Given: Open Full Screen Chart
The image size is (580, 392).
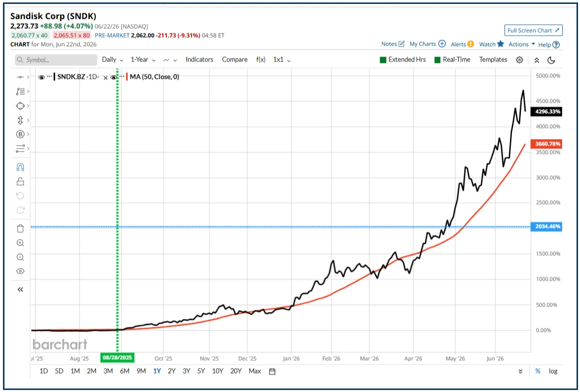Looking at the screenshot, I should (x=533, y=30).
